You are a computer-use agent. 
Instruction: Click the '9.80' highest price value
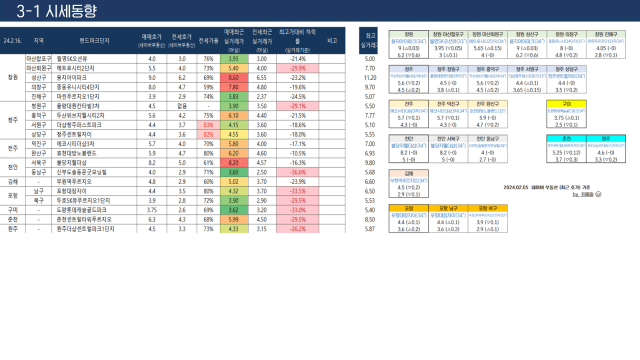(370, 163)
